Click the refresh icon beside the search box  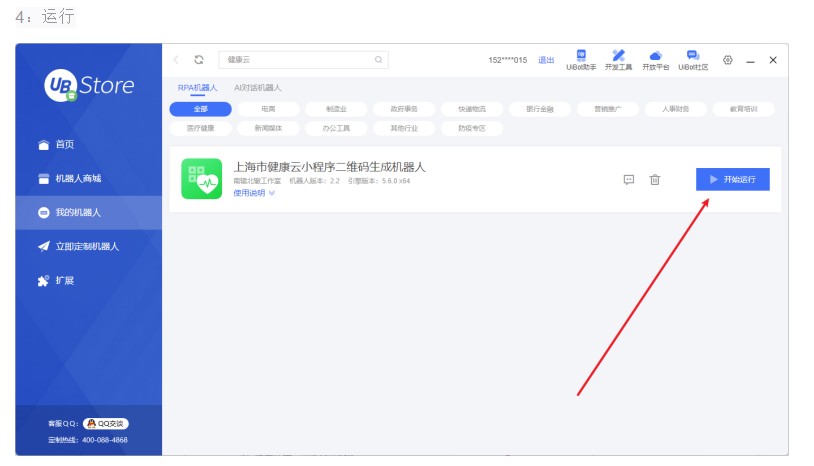199,60
